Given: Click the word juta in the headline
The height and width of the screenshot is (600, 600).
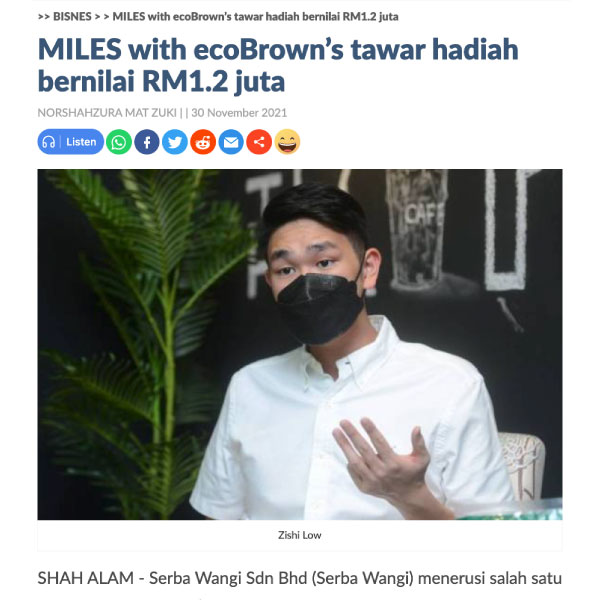Looking at the screenshot, I should click(260, 82).
